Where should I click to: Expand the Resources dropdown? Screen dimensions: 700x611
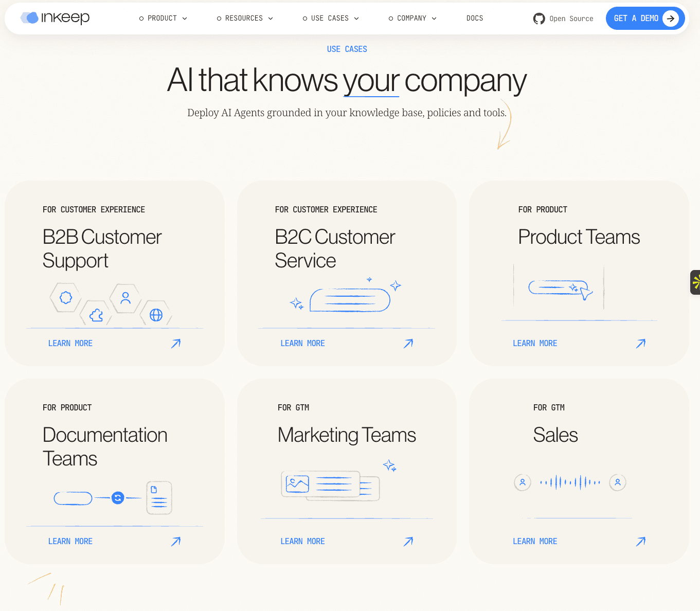click(244, 18)
